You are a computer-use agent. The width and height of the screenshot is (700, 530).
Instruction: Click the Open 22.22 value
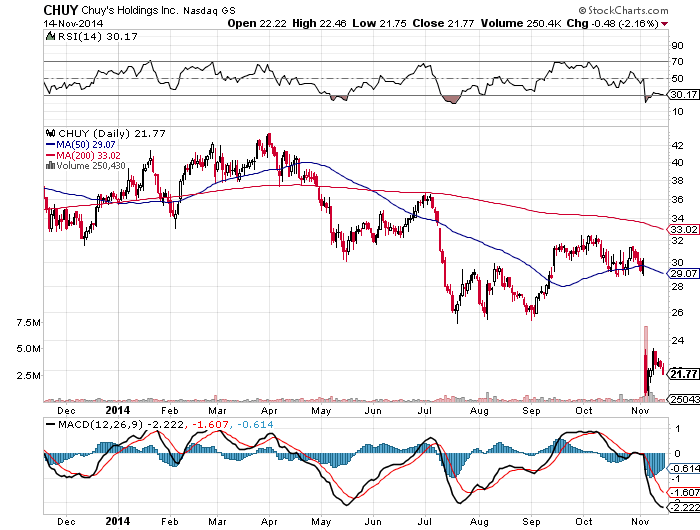point(257,23)
